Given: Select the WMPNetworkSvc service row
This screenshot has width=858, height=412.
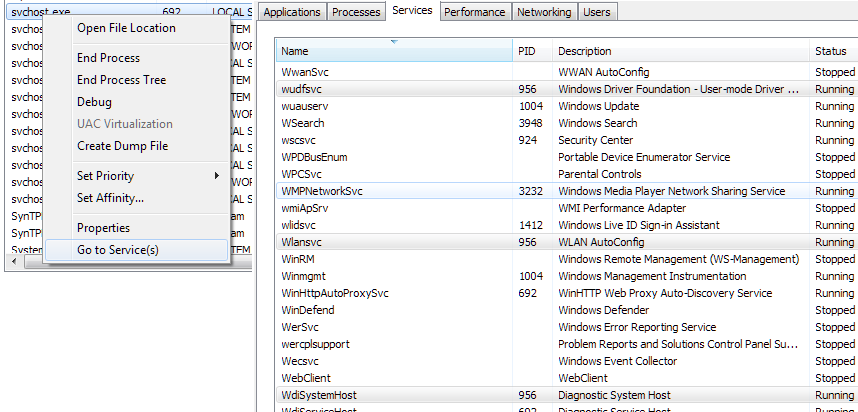Looking at the screenshot, I should point(322,191).
